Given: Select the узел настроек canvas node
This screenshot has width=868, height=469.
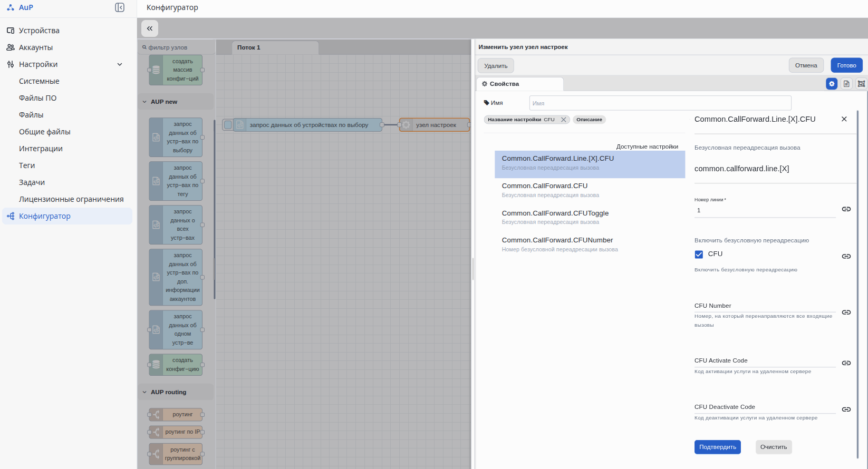Looking at the screenshot, I should 435,125.
